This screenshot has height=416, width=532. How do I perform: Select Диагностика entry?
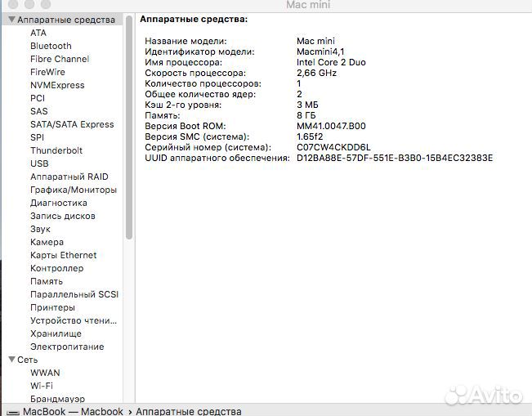59,203
